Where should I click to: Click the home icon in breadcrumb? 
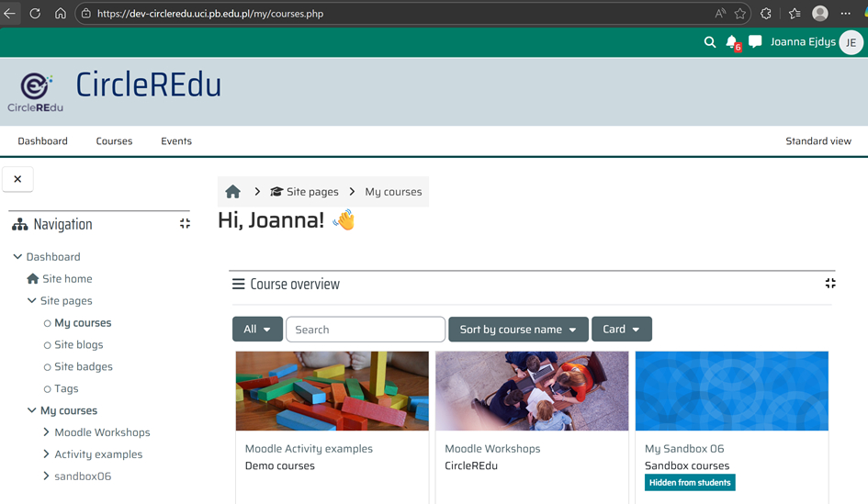tap(233, 192)
